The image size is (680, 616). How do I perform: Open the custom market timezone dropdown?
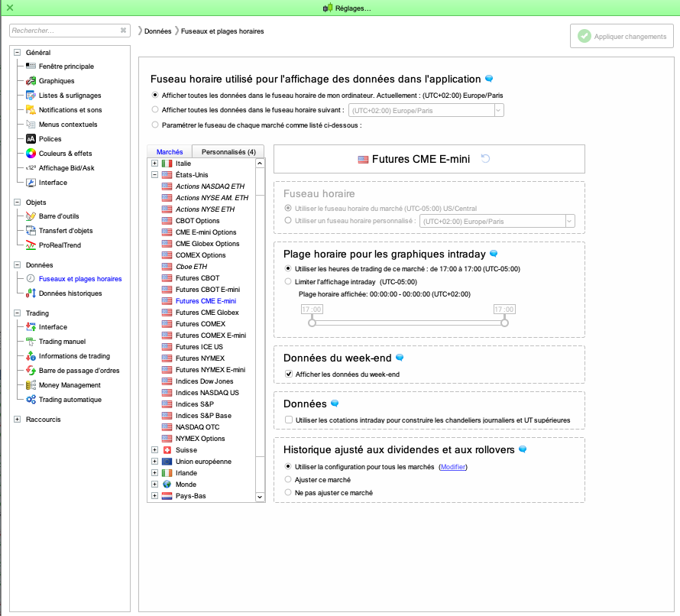tap(497, 221)
